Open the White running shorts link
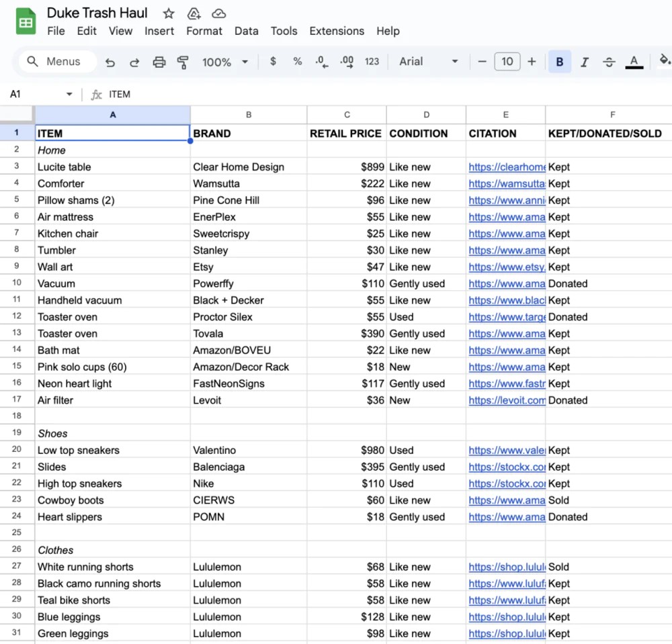 coord(507,567)
